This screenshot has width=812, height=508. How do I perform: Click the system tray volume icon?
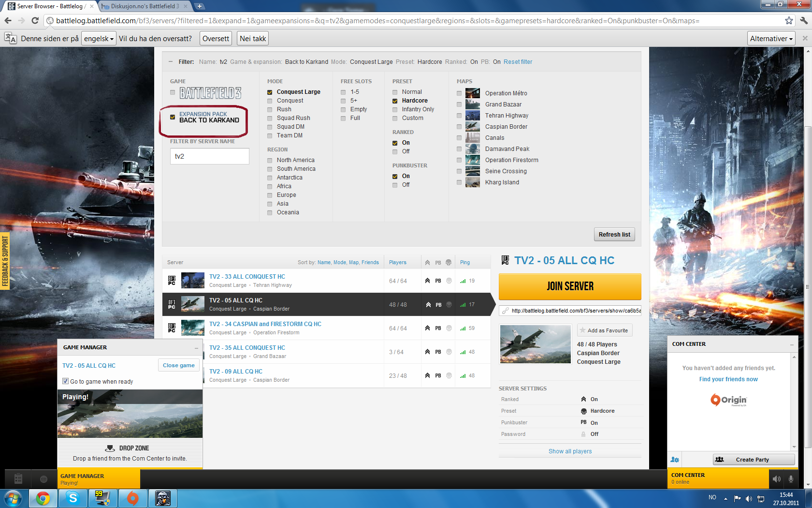pos(749,499)
